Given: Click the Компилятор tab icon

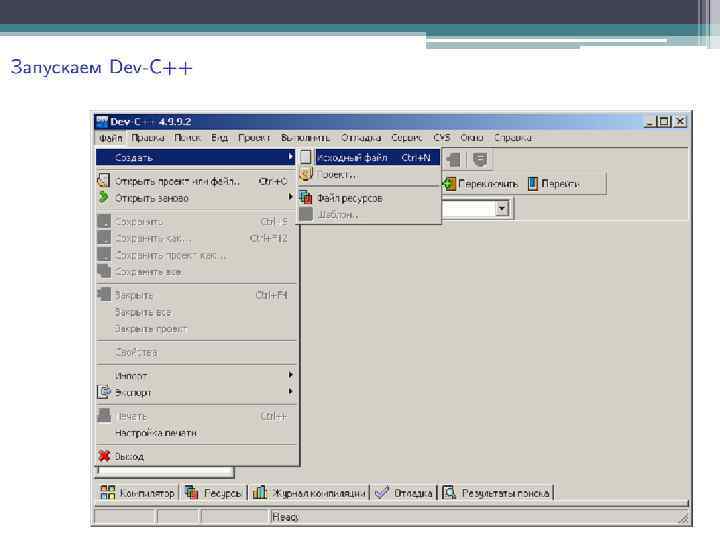Looking at the screenshot, I should pos(108,493).
